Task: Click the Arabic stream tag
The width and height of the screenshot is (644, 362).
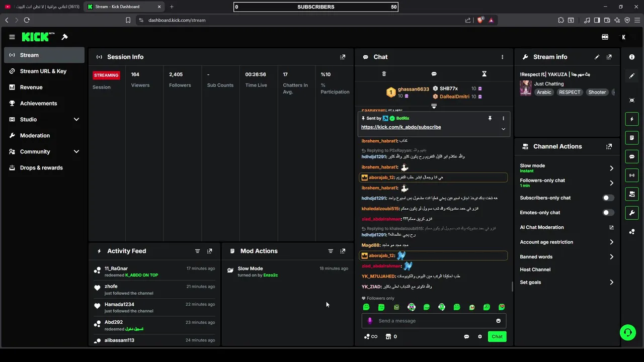Action: 544,92
